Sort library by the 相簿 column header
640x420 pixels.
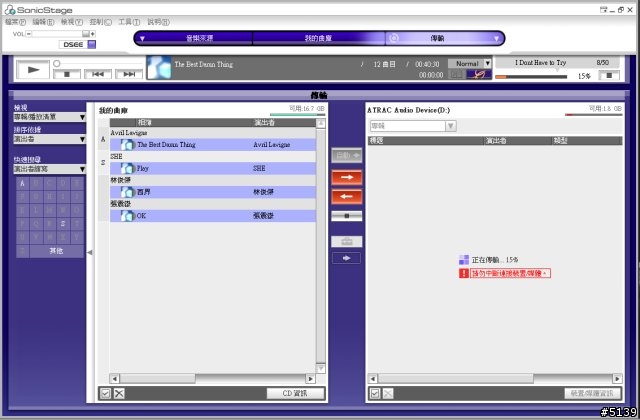(x=193, y=122)
